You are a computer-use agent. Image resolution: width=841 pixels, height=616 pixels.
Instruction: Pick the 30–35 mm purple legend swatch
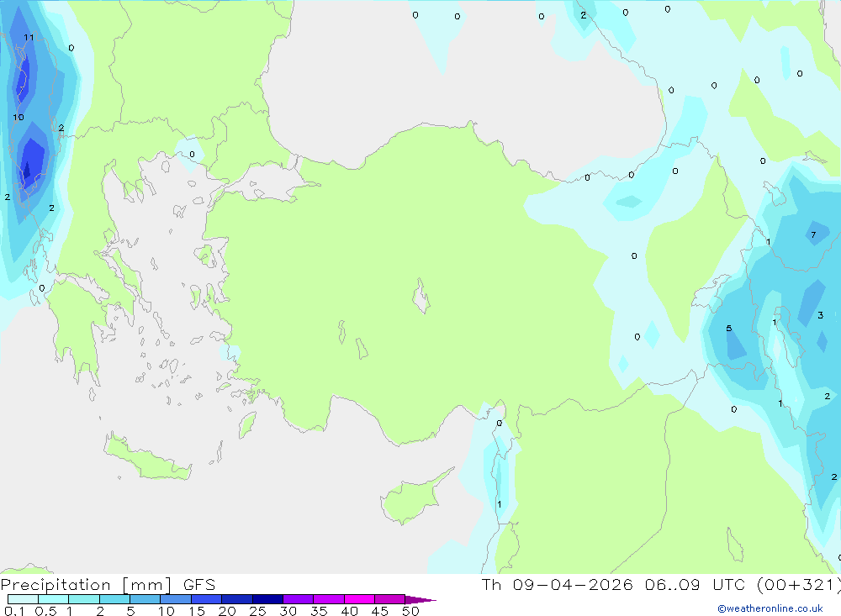(x=299, y=599)
